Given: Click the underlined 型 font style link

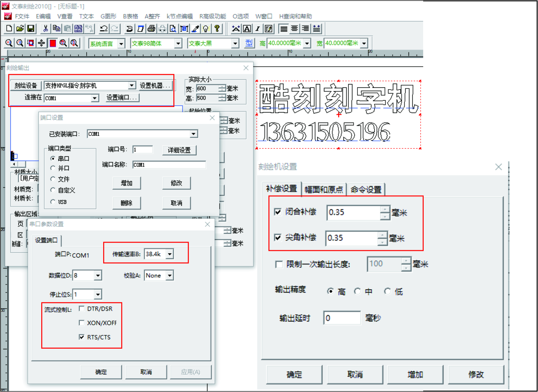Looking at the screenshot, I should point(249,43).
